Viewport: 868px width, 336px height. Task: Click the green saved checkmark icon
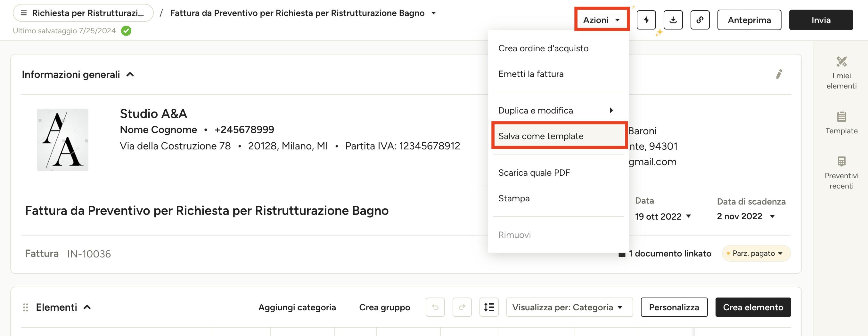[x=126, y=31]
